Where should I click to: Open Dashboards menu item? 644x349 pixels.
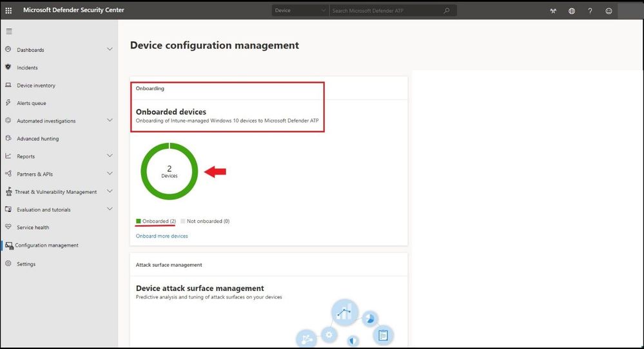coord(30,50)
